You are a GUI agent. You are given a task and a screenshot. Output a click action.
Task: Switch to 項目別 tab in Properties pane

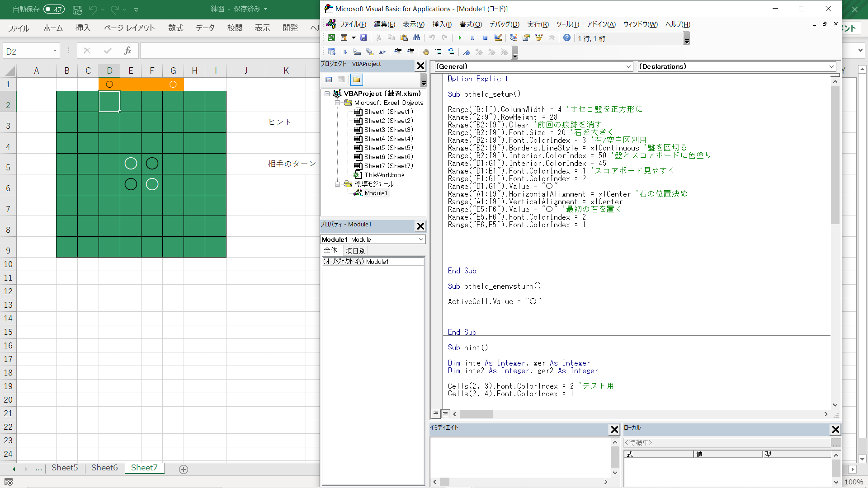[355, 251]
